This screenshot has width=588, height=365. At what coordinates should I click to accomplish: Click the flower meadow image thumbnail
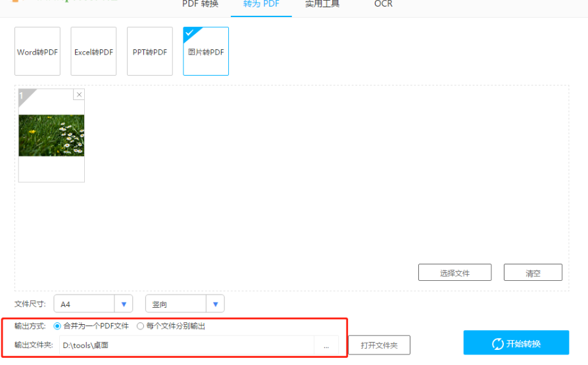[51, 135]
